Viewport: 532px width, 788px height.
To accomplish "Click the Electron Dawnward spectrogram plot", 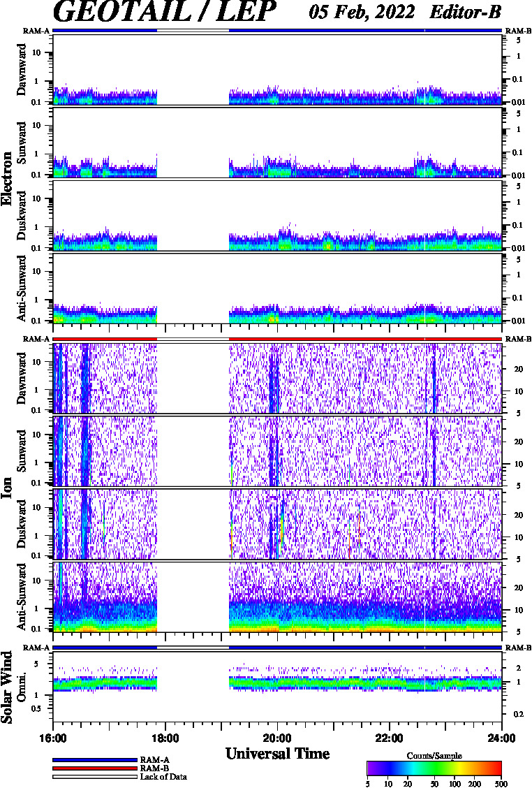I will pos(277,70).
